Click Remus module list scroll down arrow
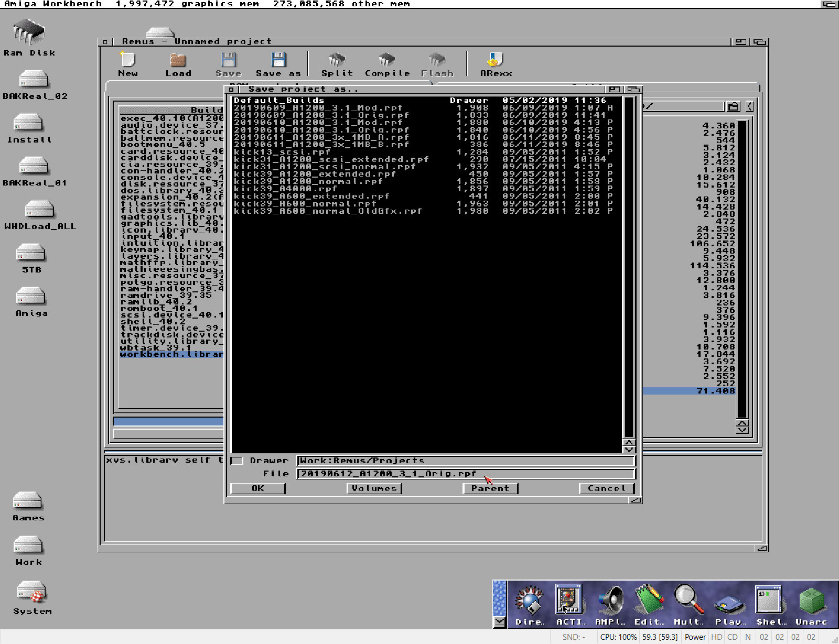839x644 pixels. [742, 430]
